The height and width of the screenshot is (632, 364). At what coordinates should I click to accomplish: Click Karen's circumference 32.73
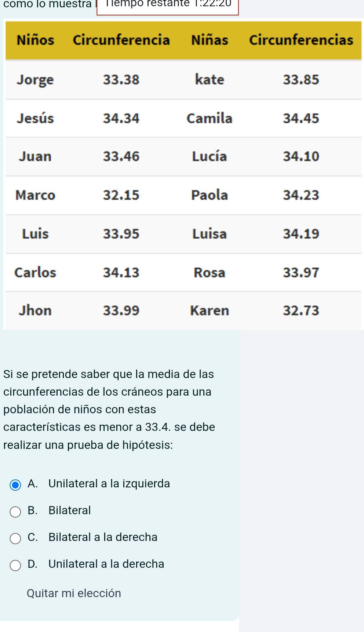[x=301, y=310]
